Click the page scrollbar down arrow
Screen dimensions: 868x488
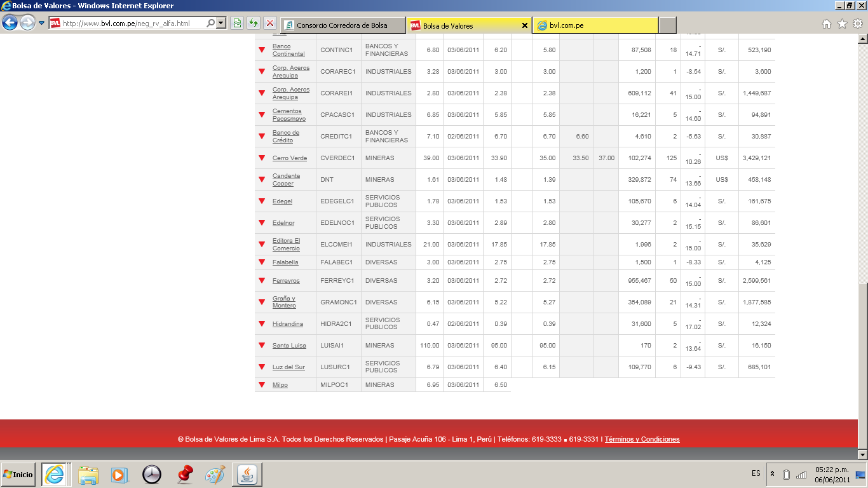(x=862, y=454)
